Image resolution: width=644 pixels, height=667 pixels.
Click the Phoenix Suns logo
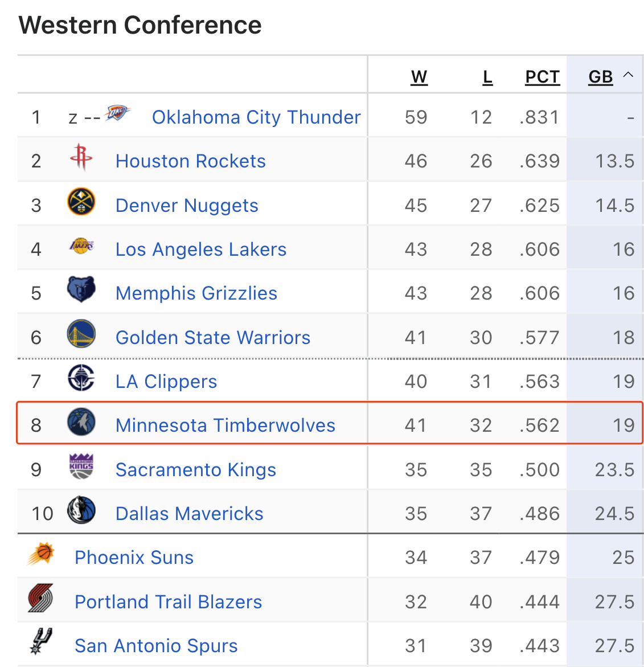pyautogui.click(x=41, y=554)
